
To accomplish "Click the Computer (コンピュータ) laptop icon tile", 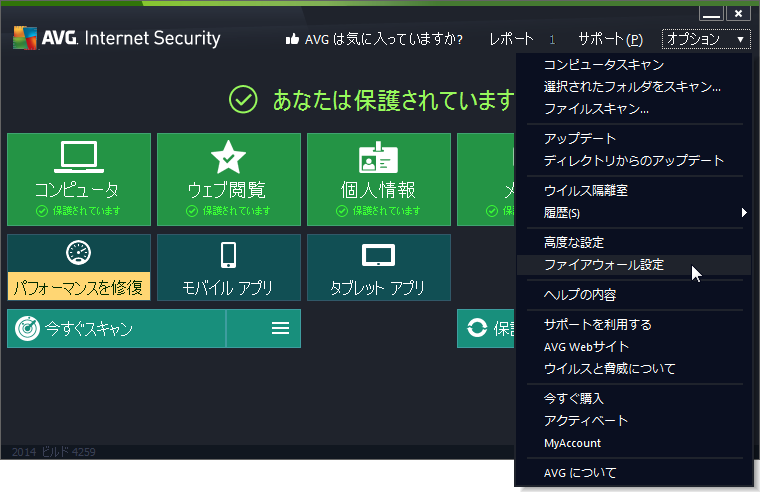I will tap(78, 158).
